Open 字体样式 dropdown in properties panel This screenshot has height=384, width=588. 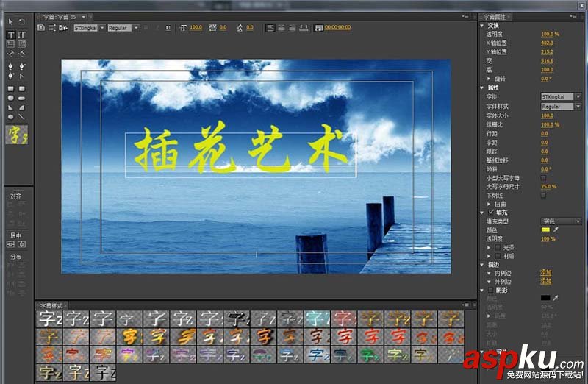tap(561, 107)
